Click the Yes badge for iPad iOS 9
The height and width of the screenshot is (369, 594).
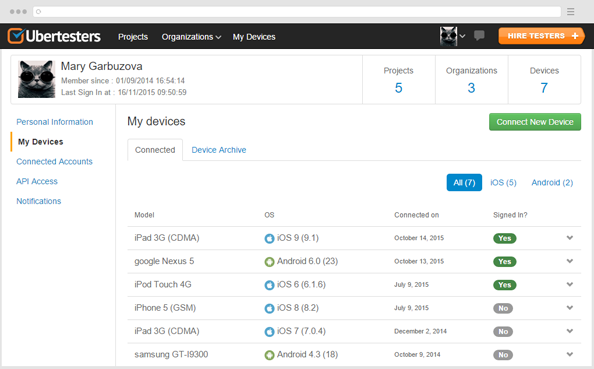[x=505, y=238]
